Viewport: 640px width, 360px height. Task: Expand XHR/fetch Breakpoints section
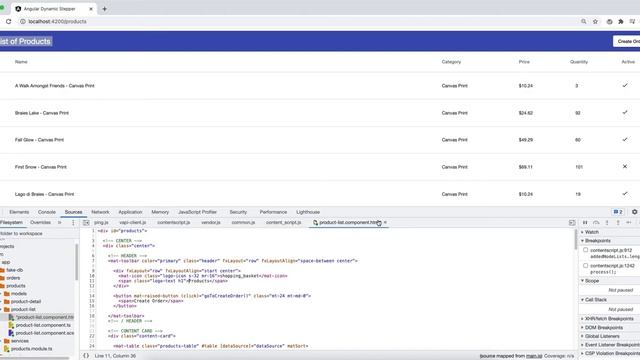coord(610,319)
